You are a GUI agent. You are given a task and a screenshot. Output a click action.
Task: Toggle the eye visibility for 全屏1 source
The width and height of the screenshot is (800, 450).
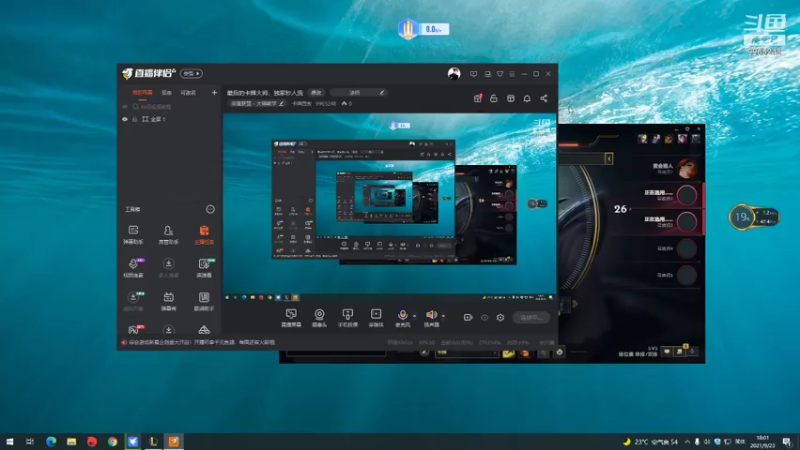tap(124, 119)
